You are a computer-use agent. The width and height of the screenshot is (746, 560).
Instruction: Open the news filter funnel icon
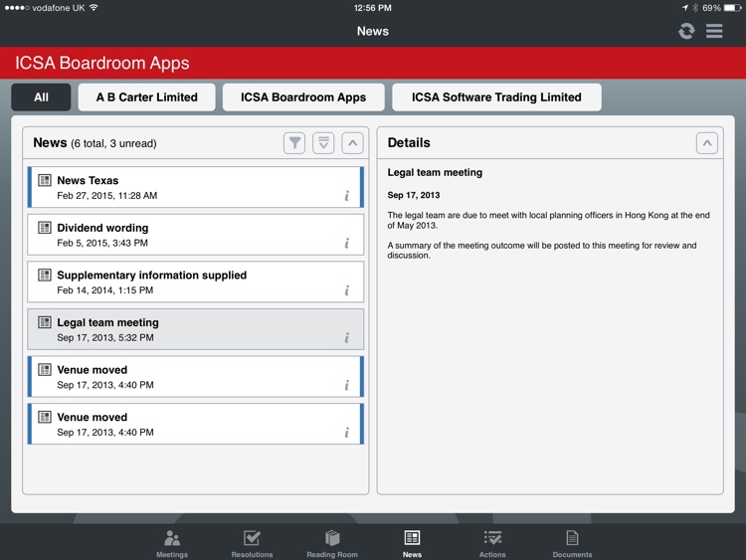pyautogui.click(x=294, y=143)
